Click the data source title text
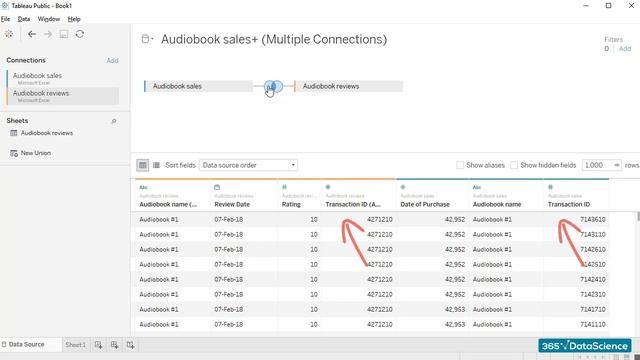This screenshot has height=360, width=640. (273, 40)
